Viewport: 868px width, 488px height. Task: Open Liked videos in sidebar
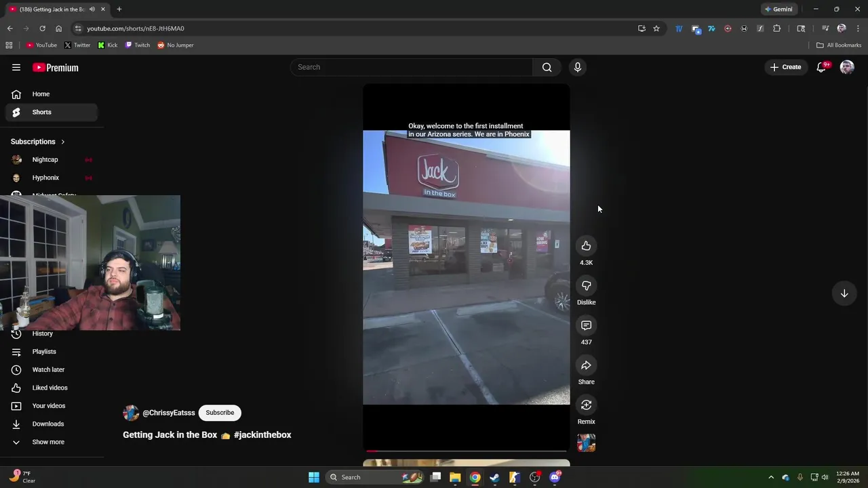[x=51, y=388]
